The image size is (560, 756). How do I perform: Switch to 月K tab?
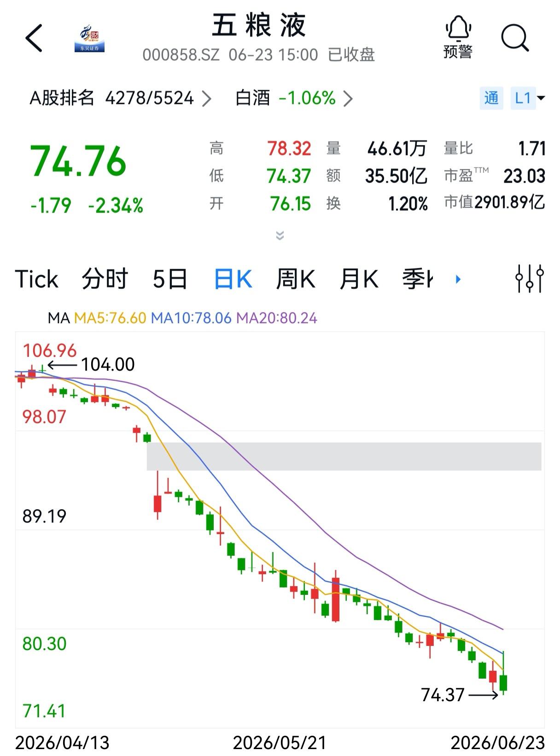tap(359, 279)
